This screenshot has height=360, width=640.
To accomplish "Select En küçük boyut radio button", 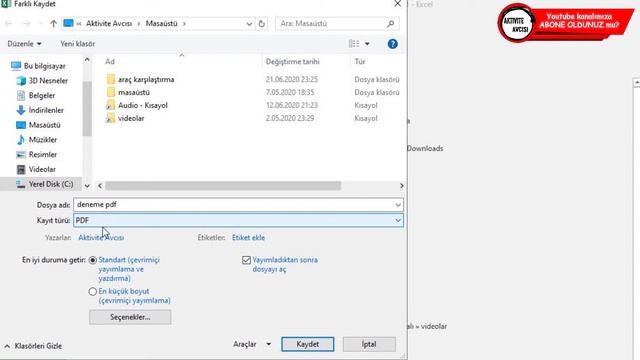I will click(93, 291).
